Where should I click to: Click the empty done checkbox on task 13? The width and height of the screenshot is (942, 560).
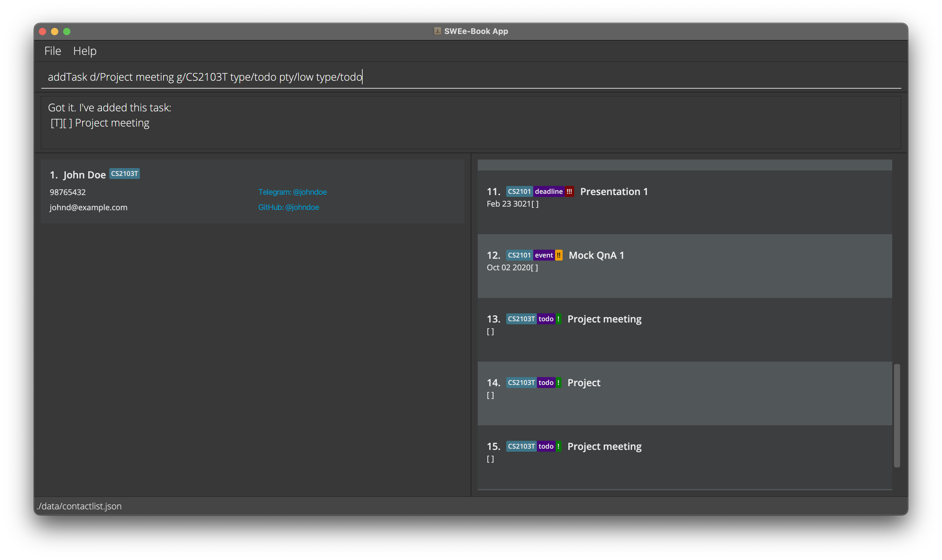(490, 332)
